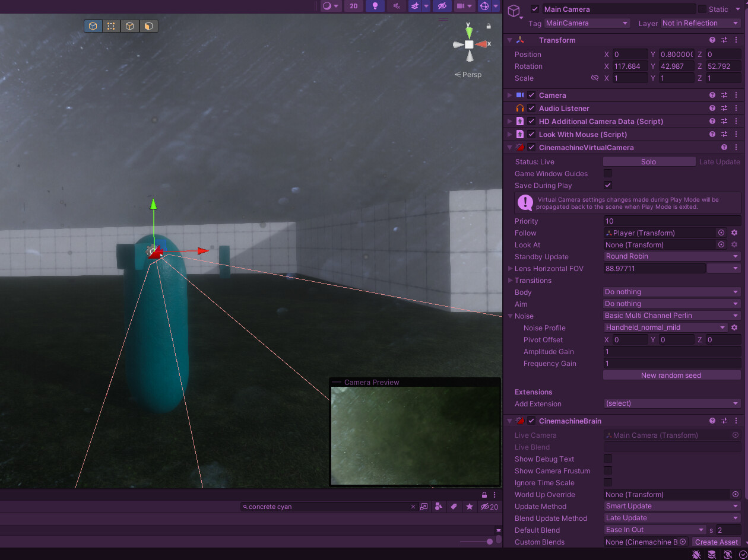Toggle scene lighting in the Scene view toolbar
This screenshot has width=748, height=560.
375,6
